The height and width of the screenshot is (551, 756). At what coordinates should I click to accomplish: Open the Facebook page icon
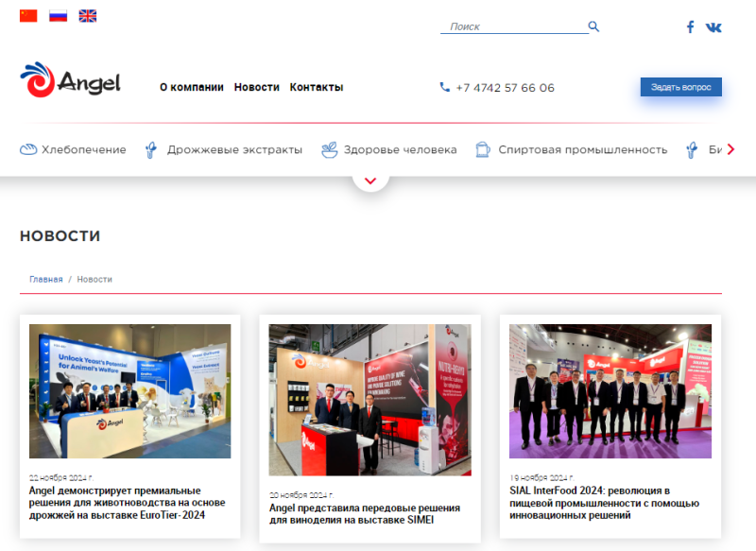tap(690, 26)
